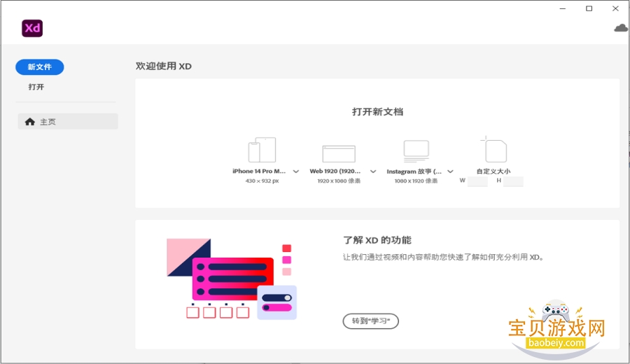This screenshot has height=364, width=630.
Task: Click the 自定义大小 label
Action: click(493, 171)
